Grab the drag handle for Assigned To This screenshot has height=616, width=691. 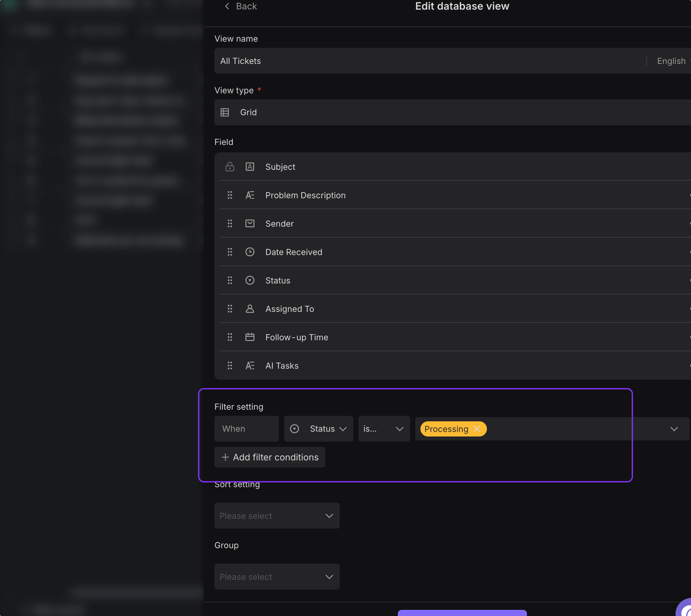pyautogui.click(x=230, y=309)
